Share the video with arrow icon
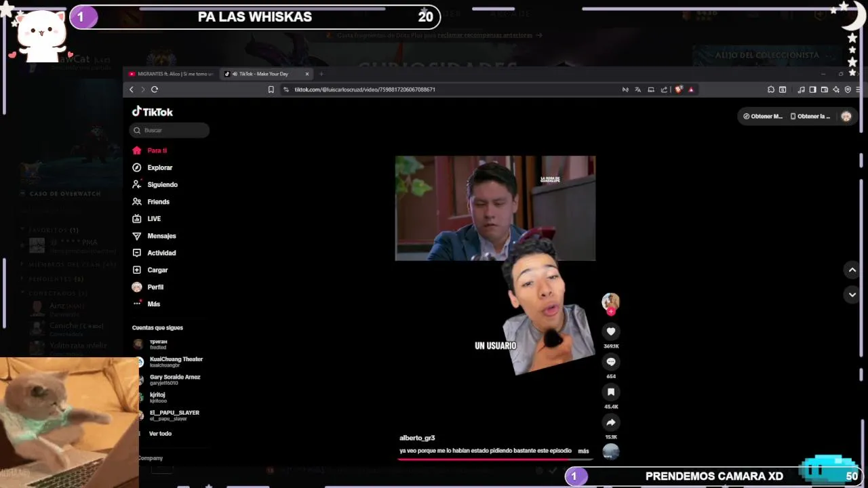This screenshot has width=868, height=488. coord(611,422)
